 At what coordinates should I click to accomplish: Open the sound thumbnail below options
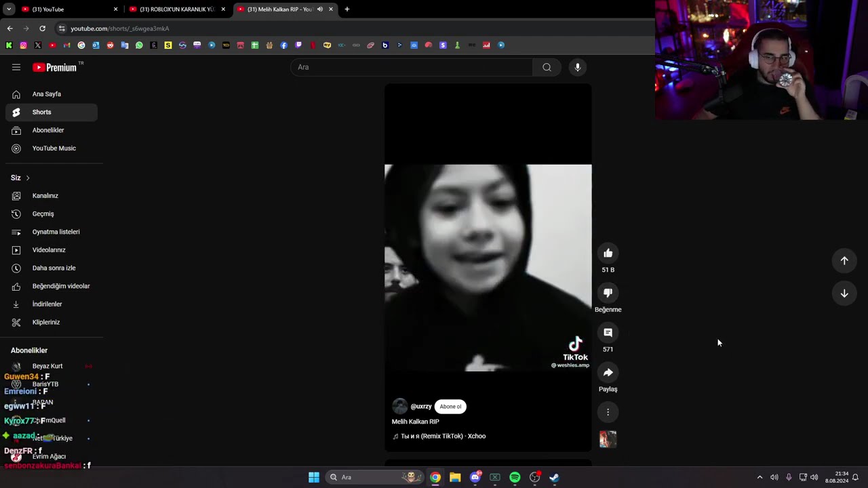(x=608, y=439)
